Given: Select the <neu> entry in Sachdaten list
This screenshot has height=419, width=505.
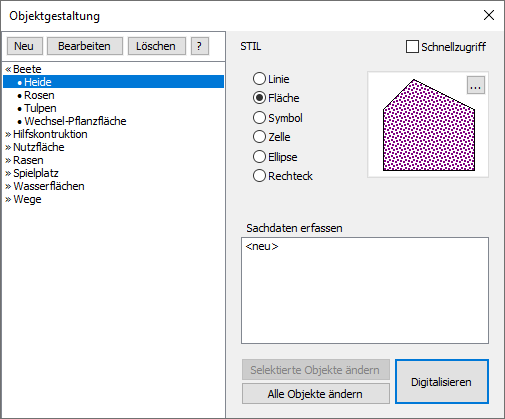Looking at the screenshot, I should click(262, 247).
